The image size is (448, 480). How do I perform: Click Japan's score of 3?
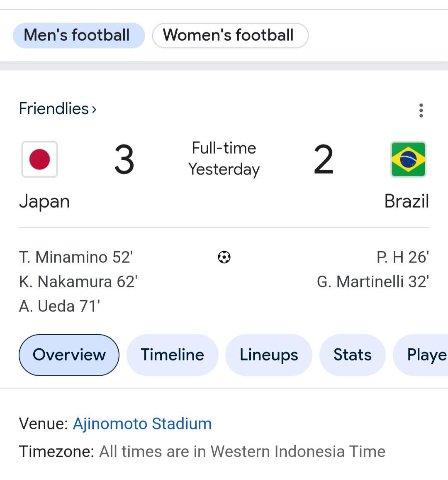124,159
